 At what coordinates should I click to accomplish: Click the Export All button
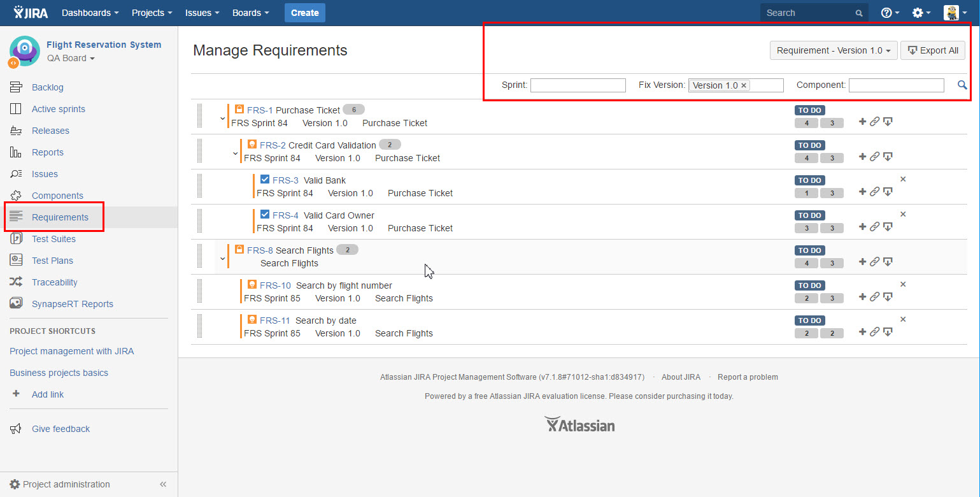coord(933,50)
